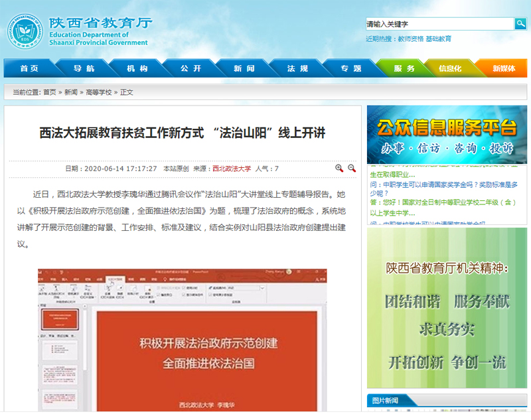Click 高等学校 in the breadcrumb
Viewport: 531px width, 420px height.
click(x=98, y=92)
